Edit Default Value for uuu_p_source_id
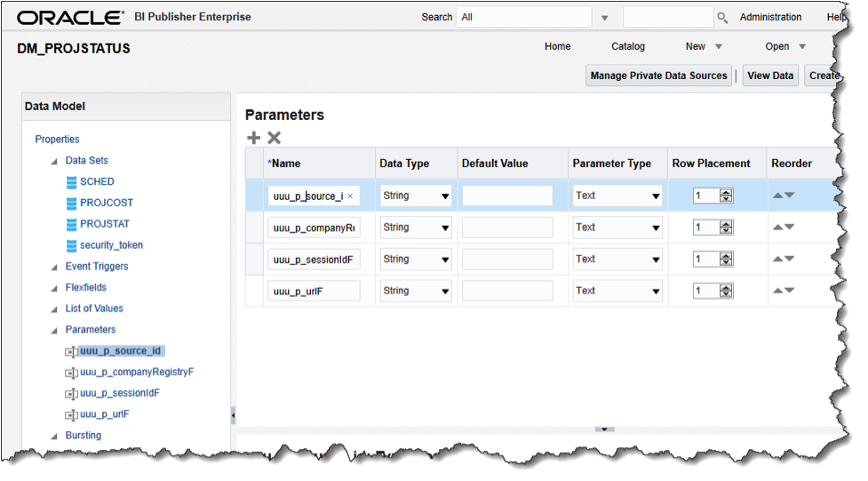The width and height of the screenshot is (868, 481). 507,196
